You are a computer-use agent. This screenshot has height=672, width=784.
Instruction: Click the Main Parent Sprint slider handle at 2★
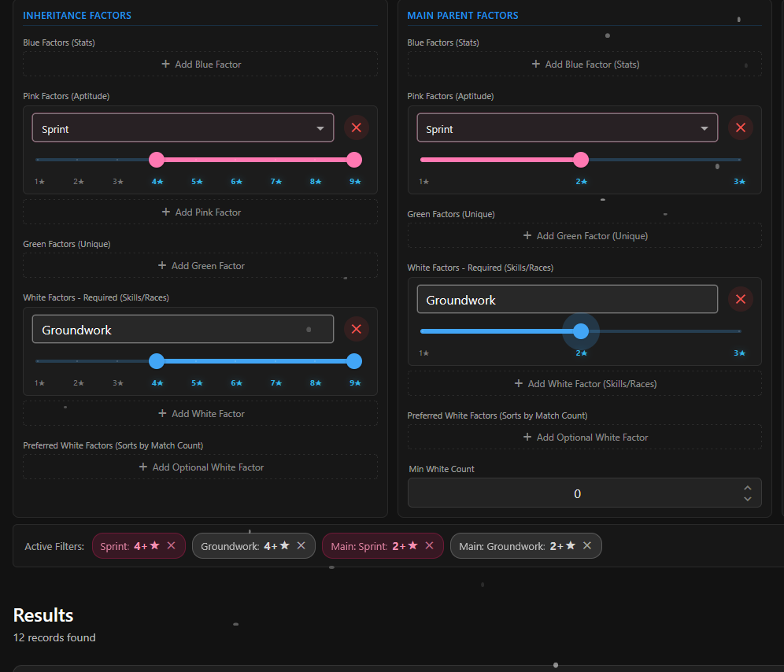pyautogui.click(x=580, y=160)
